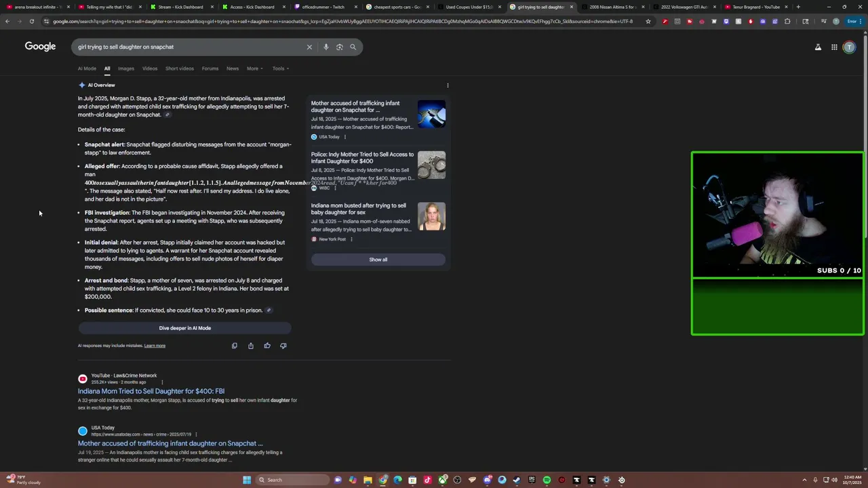Open the mugshot thumbnail in New York Post card
Viewport: 868px width, 488px height.
[431, 217]
